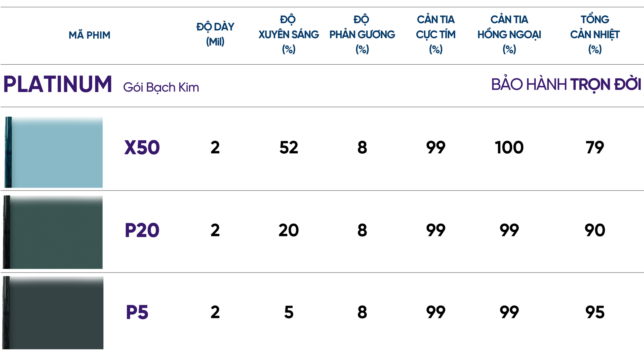Click X50's infrared rejection value 100
The image size is (644, 357).
point(509,148)
